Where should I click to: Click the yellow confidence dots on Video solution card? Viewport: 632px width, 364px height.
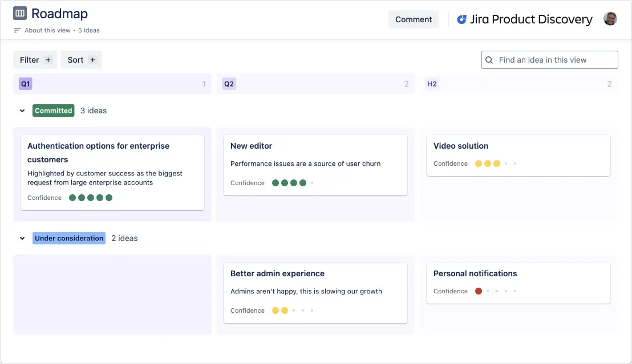(x=487, y=163)
